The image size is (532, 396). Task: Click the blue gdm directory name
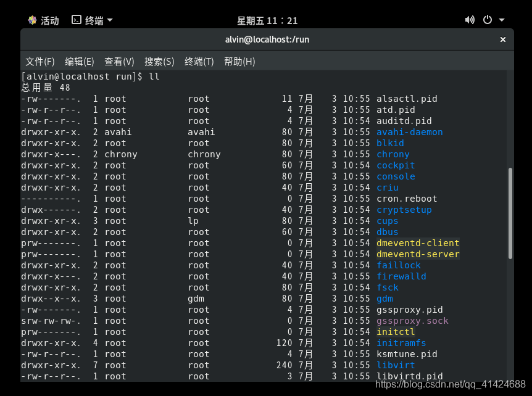point(384,299)
